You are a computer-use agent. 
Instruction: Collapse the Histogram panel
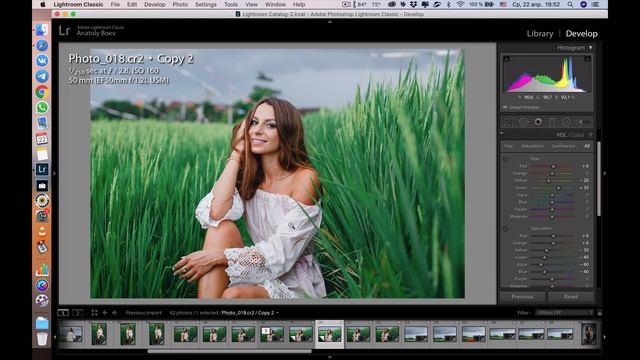pyautogui.click(x=590, y=48)
